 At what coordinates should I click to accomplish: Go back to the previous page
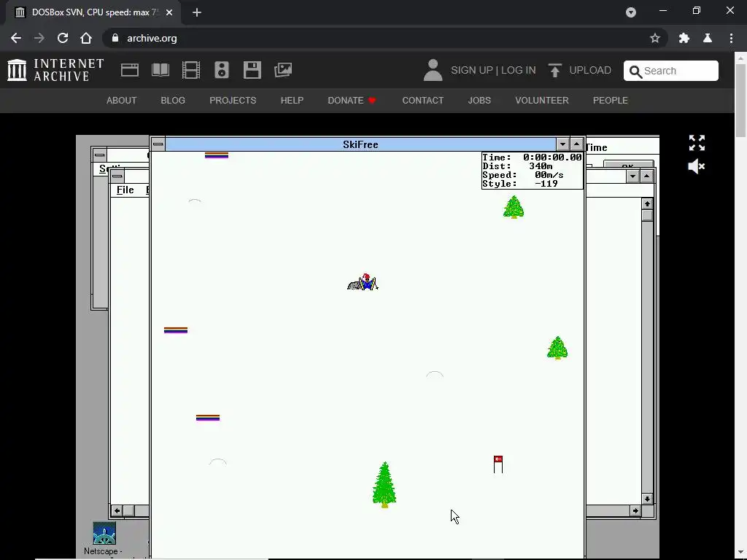pyautogui.click(x=16, y=38)
